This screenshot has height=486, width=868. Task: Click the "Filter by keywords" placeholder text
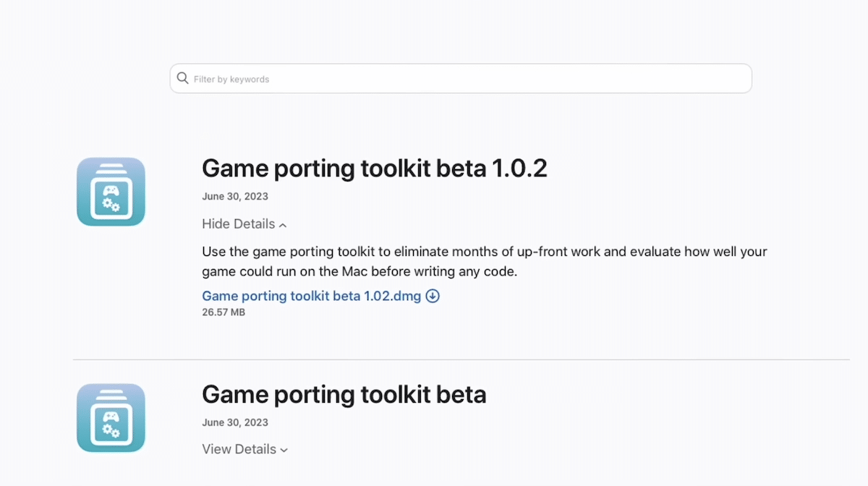coord(231,80)
